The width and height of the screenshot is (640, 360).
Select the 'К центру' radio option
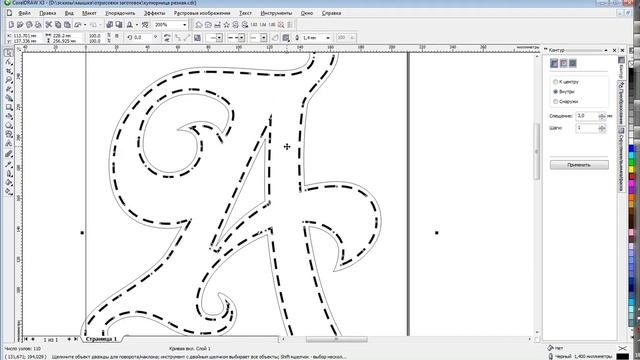(x=566, y=82)
